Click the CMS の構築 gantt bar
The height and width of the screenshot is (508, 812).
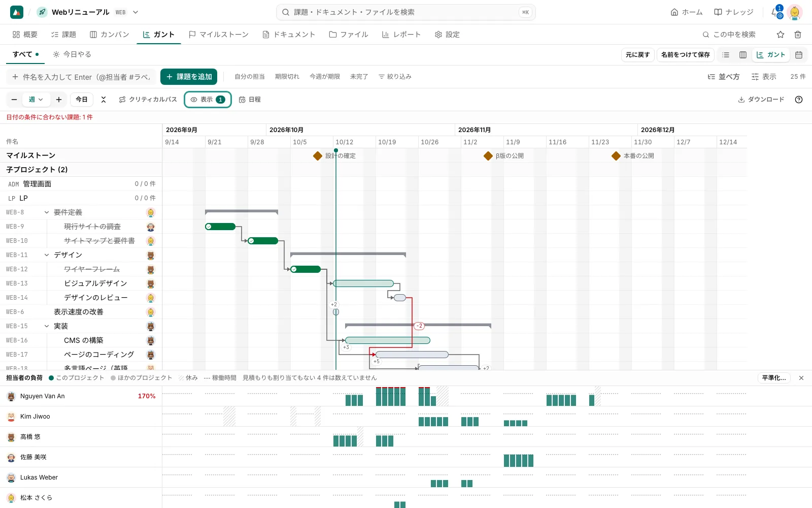tap(388, 340)
